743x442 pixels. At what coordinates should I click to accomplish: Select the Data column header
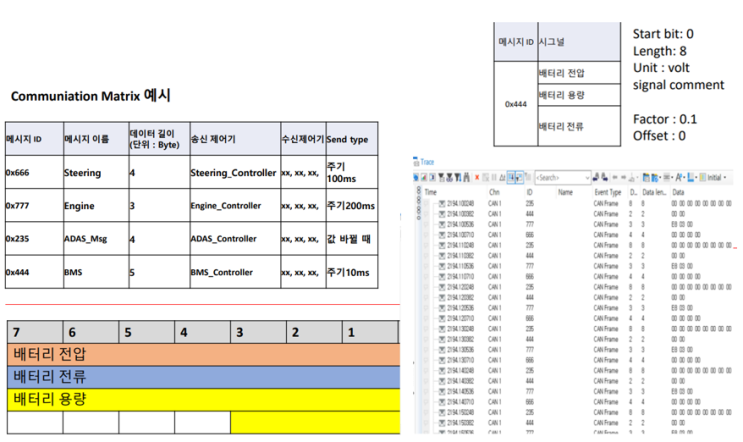coord(679,191)
